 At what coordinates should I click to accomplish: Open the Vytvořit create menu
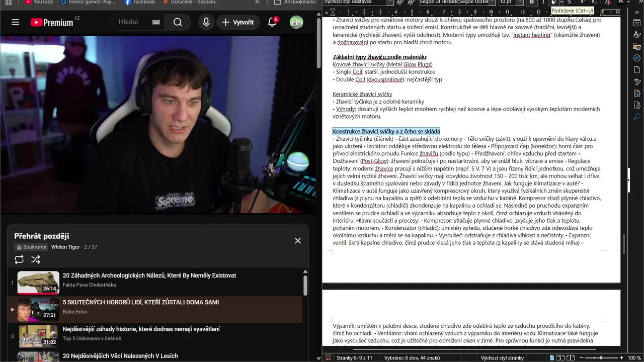pos(237,22)
